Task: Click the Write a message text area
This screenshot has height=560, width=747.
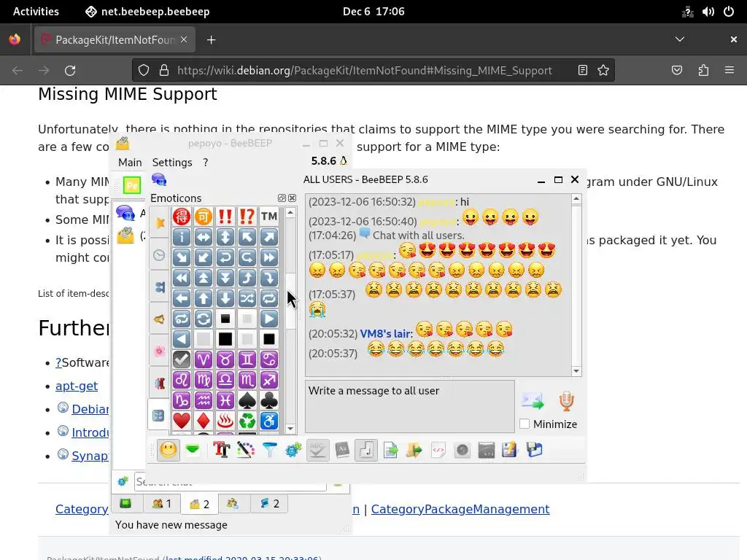Action: (410, 406)
